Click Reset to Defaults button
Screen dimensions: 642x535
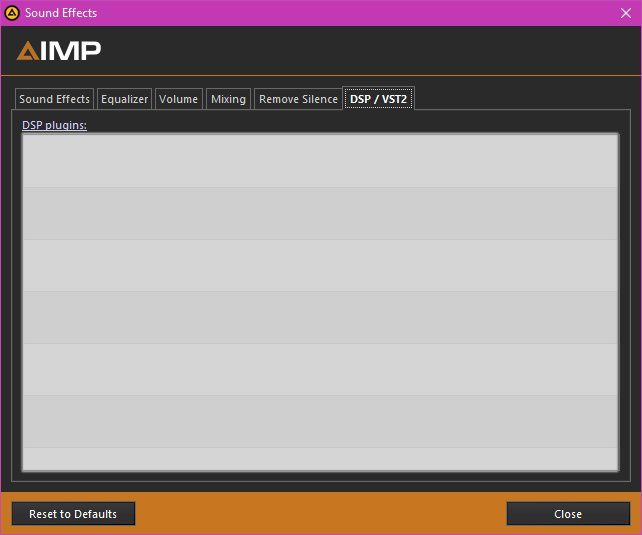point(73,514)
